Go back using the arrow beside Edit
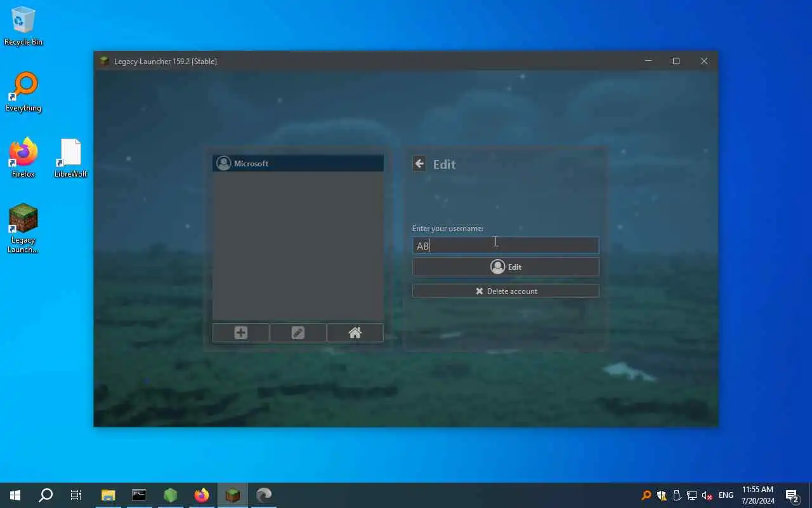 pos(419,164)
